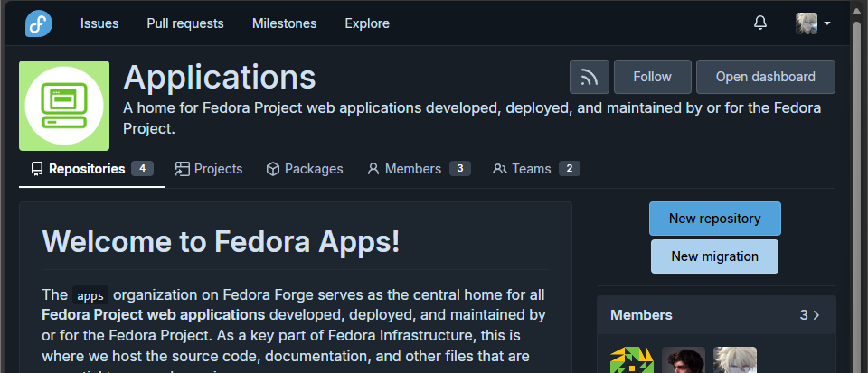Click the RSS feed icon button

590,78
